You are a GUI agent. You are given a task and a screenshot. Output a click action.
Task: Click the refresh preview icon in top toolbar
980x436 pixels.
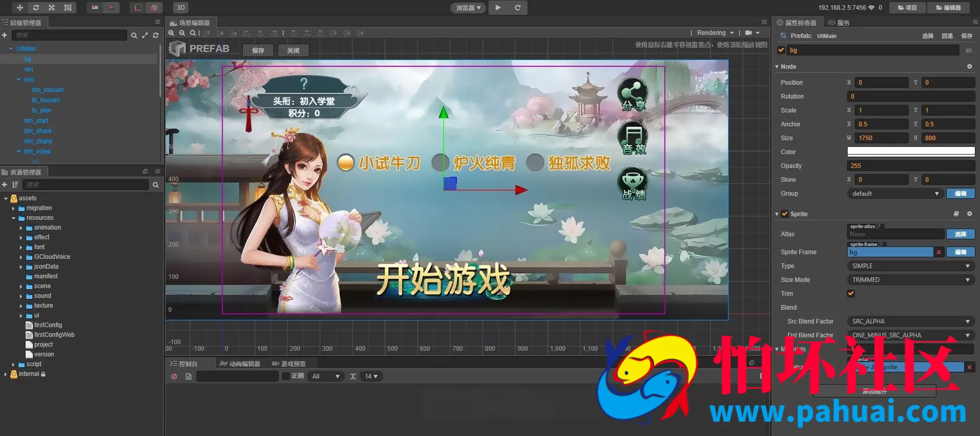point(518,8)
